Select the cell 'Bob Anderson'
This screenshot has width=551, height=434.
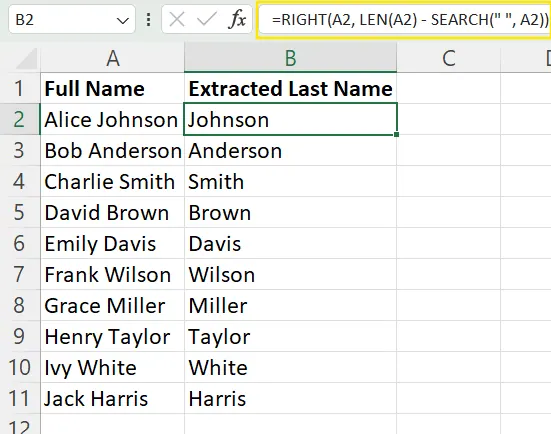tap(112, 150)
